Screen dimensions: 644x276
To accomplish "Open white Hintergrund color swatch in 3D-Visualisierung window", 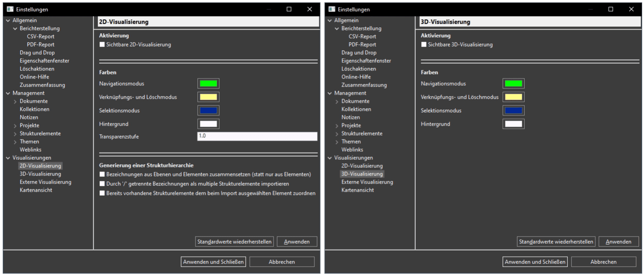I will (x=513, y=124).
